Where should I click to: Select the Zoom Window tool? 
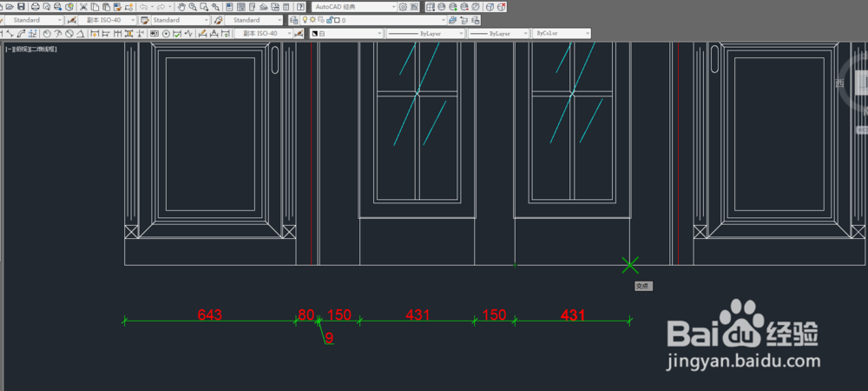pos(204,7)
